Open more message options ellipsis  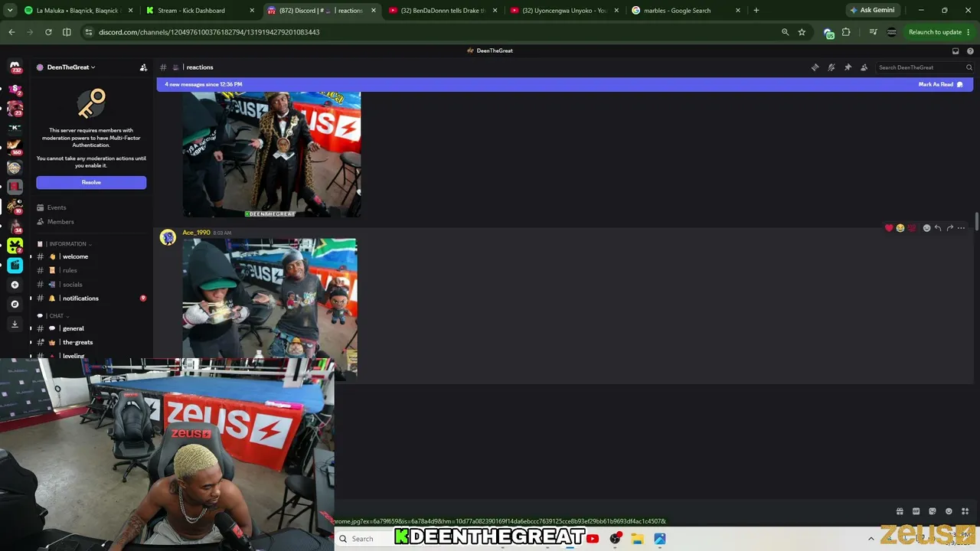click(961, 228)
